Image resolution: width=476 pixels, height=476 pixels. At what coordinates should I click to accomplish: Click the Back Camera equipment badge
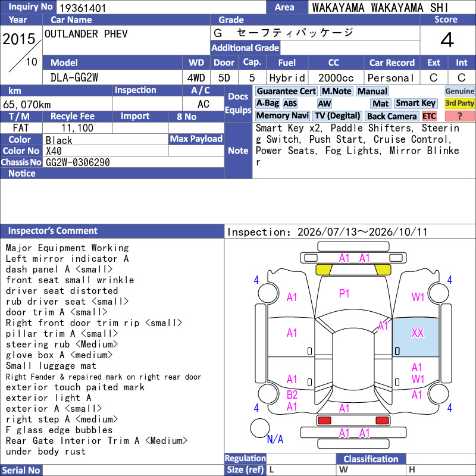392,116
